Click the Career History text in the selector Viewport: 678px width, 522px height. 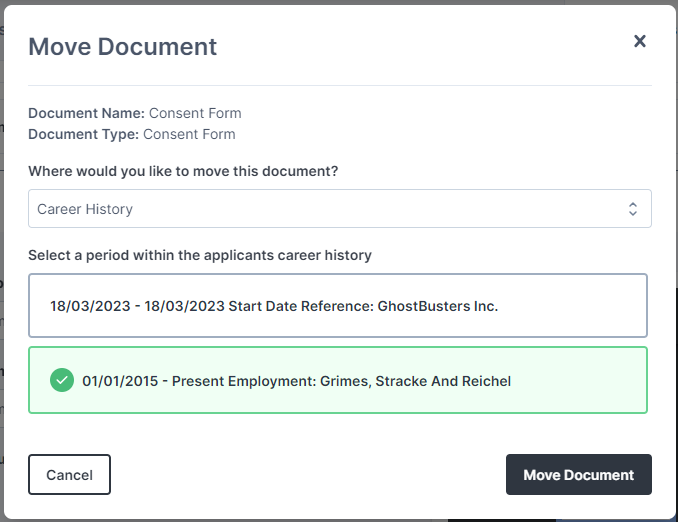pos(85,209)
